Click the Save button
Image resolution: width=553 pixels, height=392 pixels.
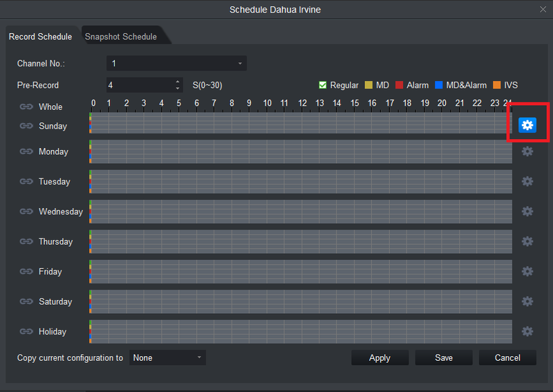444,357
